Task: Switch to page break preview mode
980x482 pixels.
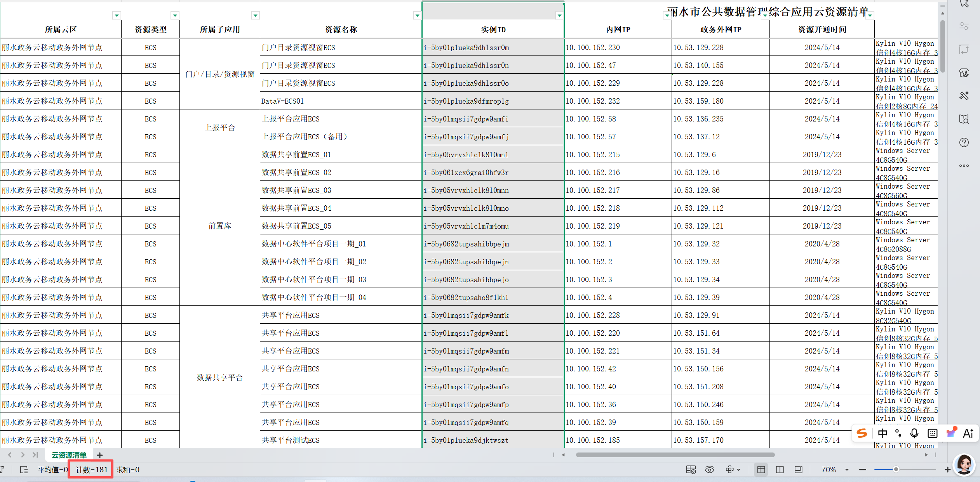Action: pos(780,470)
